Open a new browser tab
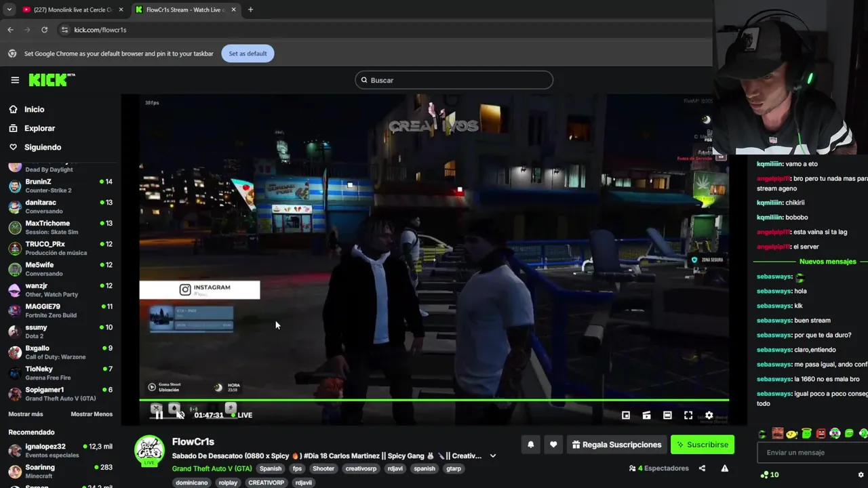This screenshot has height=488, width=868. click(250, 9)
